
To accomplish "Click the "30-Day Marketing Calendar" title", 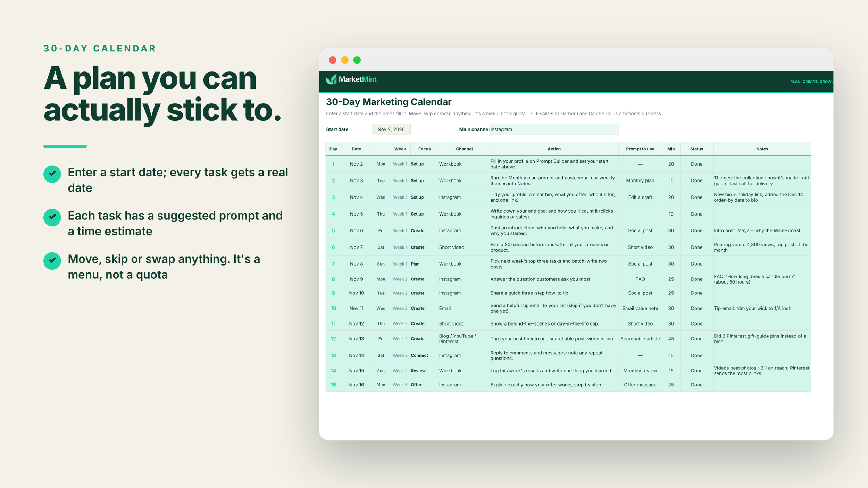I will tap(389, 102).
